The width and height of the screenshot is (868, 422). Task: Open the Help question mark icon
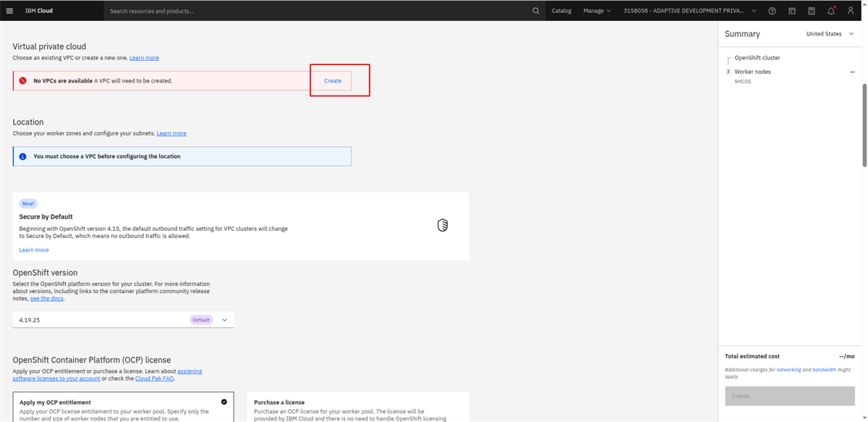pyautogui.click(x=773, y=11)
